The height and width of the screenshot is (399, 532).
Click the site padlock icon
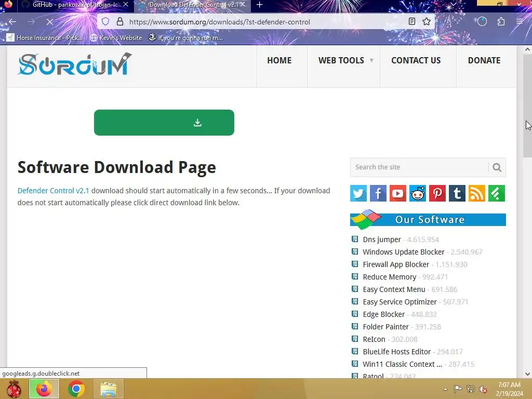120,22
